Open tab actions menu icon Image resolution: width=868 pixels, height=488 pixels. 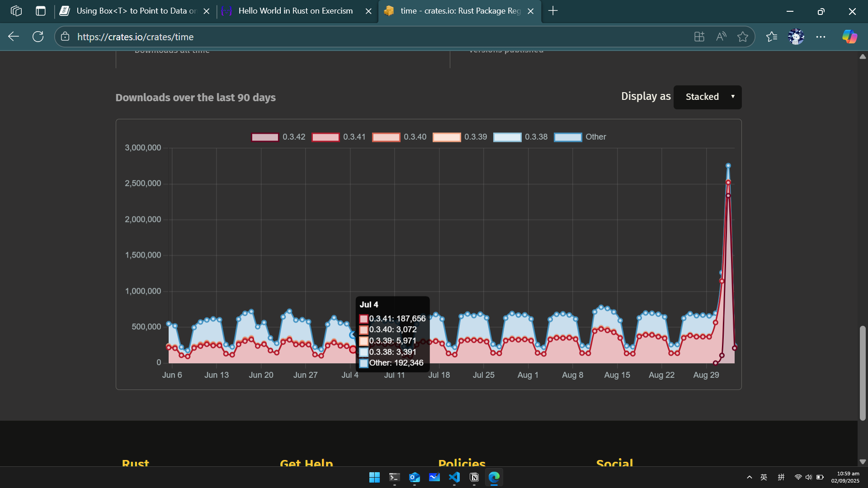coord(41,11)
